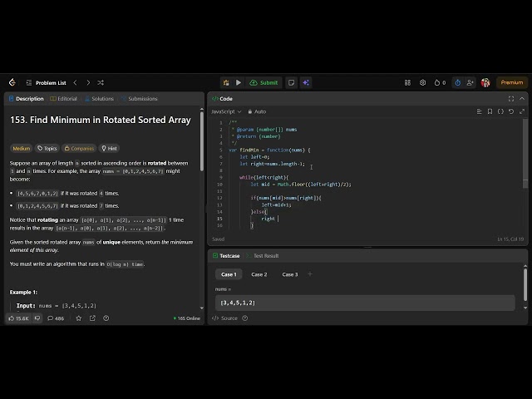The height and width of the screenshot is (399, 532).
Task: Click the description panel scrollbar
Action: 202,141
